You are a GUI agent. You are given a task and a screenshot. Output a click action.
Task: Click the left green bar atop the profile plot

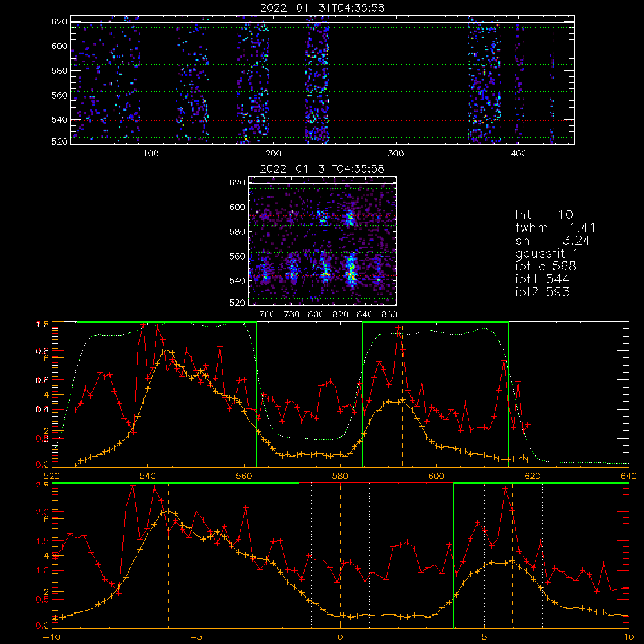pyautogui.click(x=167, y=323)
